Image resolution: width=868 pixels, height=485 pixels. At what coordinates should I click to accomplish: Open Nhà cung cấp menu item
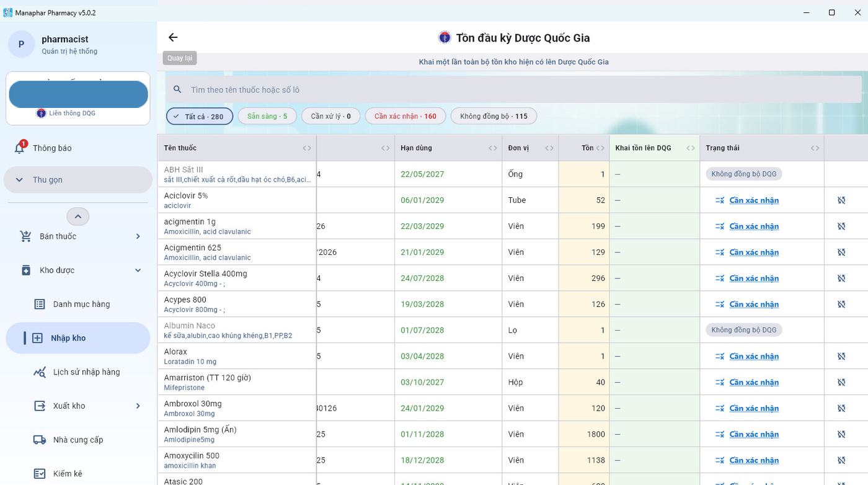(78, 440)
